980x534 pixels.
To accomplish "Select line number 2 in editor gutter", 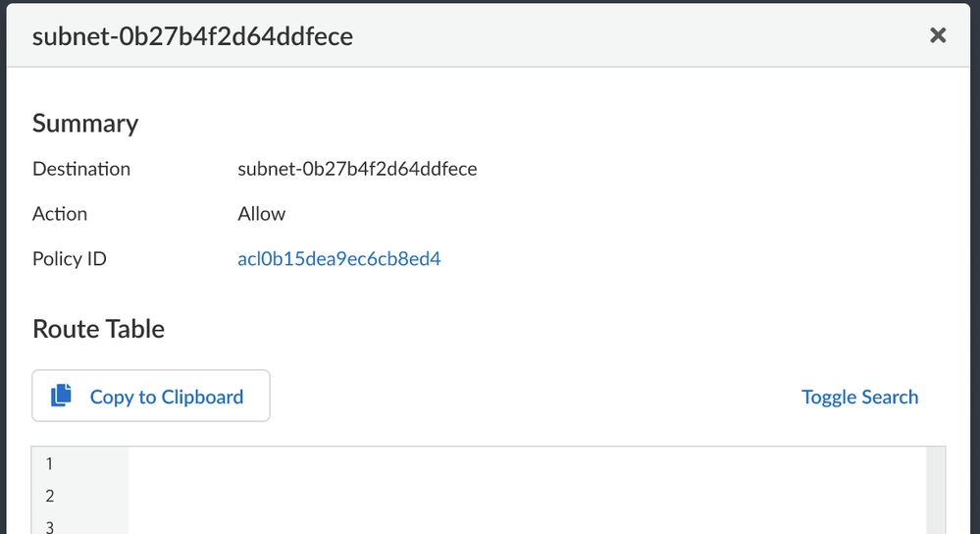I will click(x=50, y=496).
